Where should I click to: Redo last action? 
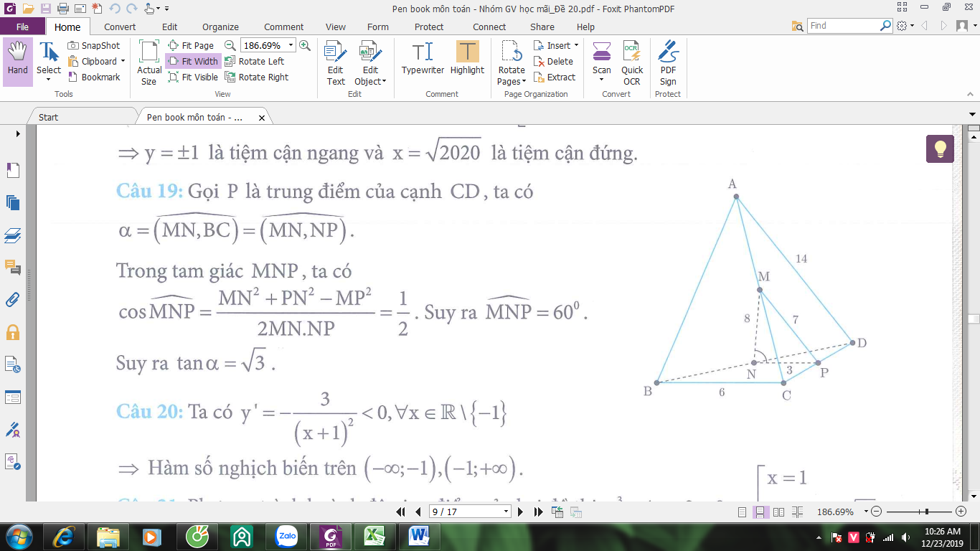[x=131, y=9]
